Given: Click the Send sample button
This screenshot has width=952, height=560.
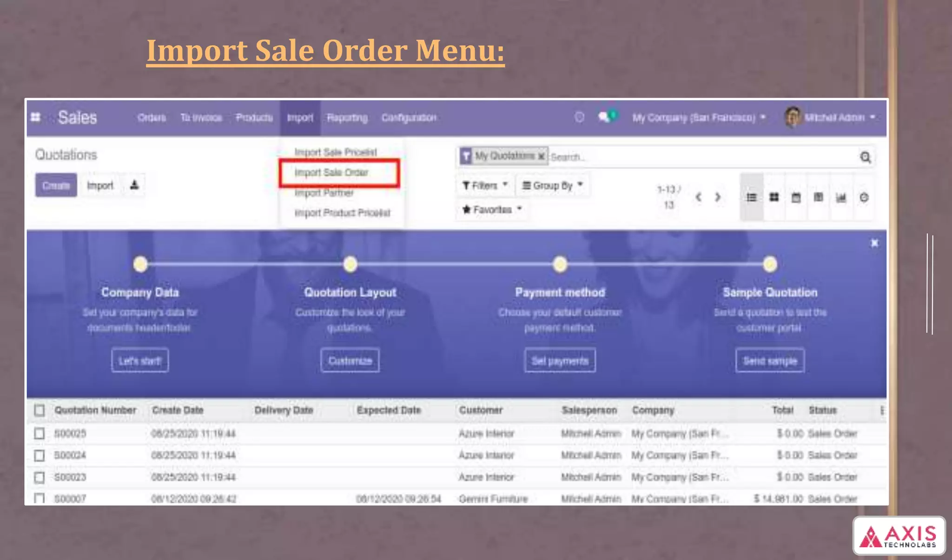Looking at the screenshot, I should click(x=770, y=361).
